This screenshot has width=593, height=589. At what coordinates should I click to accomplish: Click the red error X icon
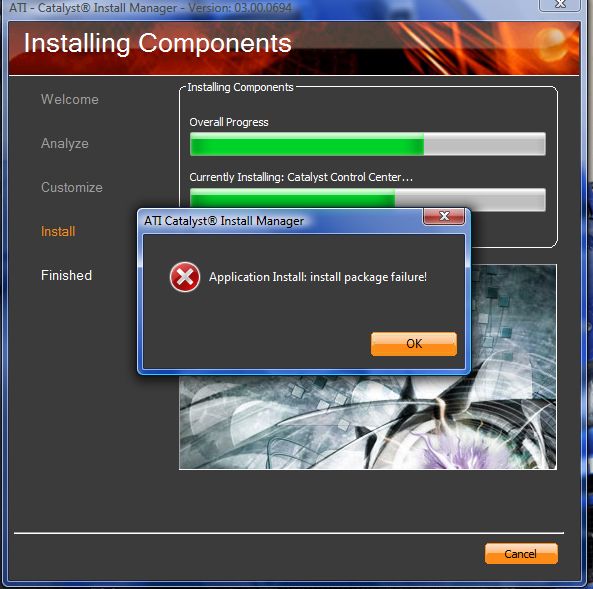point(185,277)
